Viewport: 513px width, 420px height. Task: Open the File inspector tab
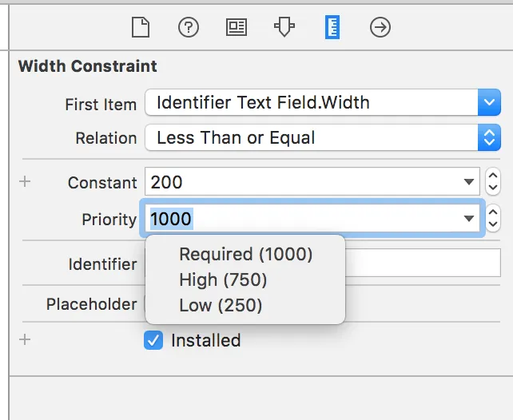[x=141, y=28]
